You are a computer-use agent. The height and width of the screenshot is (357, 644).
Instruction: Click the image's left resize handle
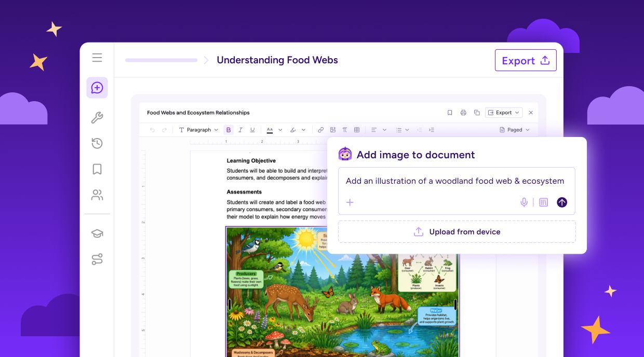pyautogui.click(x=230, y=305)
